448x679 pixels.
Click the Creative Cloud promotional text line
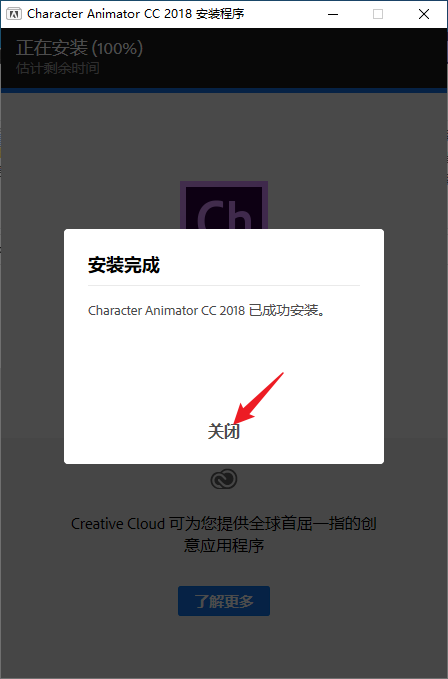point(224,524)
